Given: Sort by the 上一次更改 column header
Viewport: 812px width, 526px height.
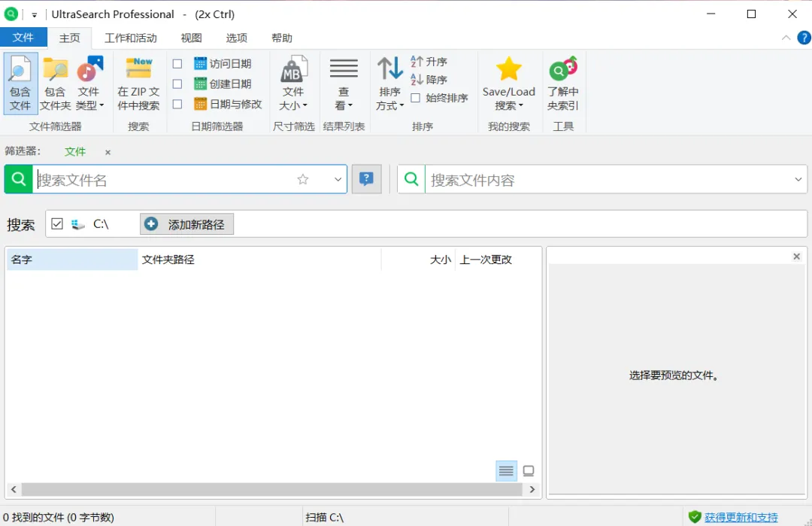Looking at the screenshot, I should coord(498,260).
